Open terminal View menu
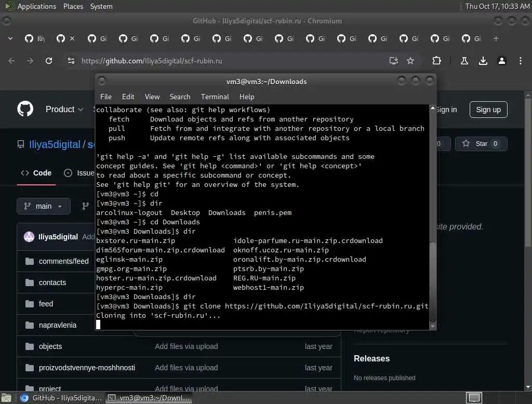The height and width of the screenshot is (404, 532). (x=152, y=97)
